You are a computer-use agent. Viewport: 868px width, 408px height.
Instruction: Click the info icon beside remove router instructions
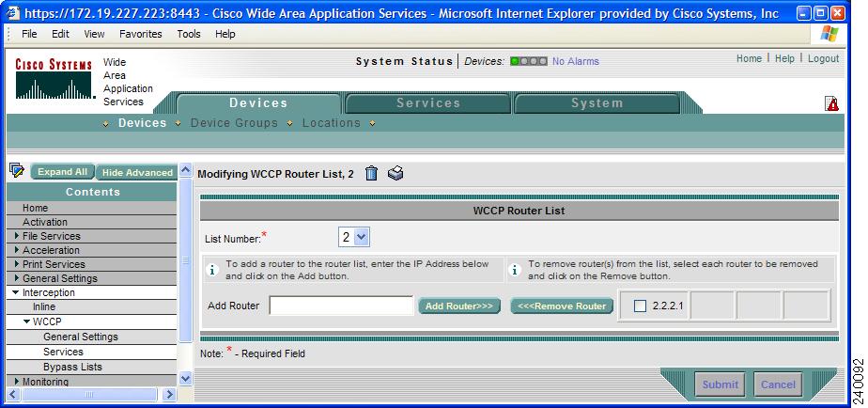pos(514,270)
